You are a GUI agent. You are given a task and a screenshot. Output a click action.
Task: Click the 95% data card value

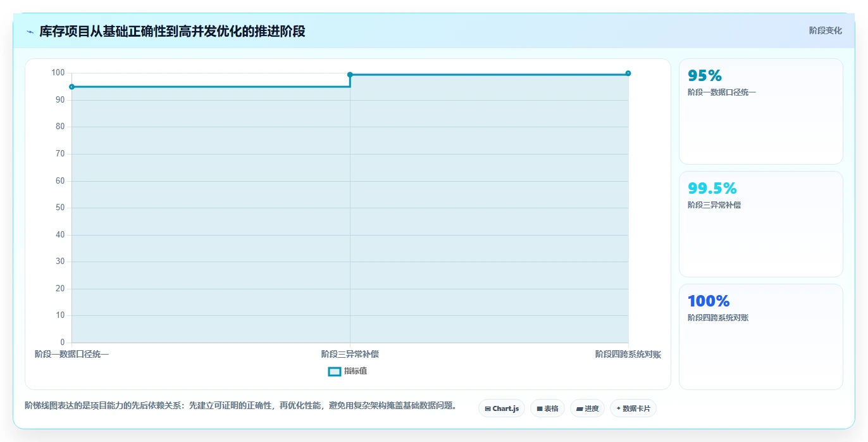pyautogui.click(x=705, y=76)
